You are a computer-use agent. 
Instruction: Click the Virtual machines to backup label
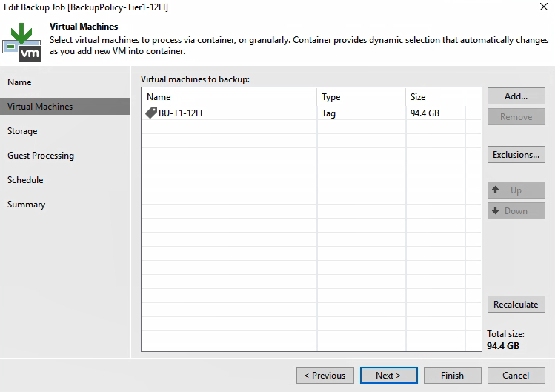[x=195, y=79]
